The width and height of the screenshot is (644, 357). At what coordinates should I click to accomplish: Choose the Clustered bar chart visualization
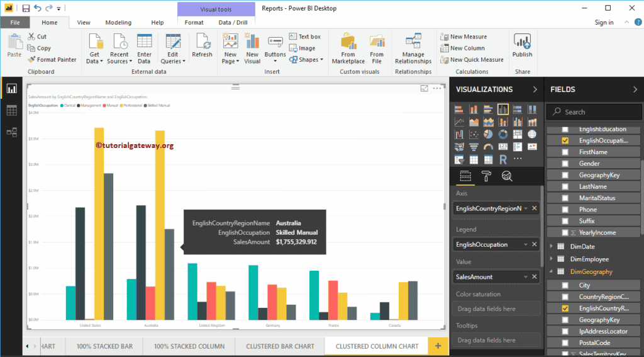pyautogui.click(x=488, y=110)
